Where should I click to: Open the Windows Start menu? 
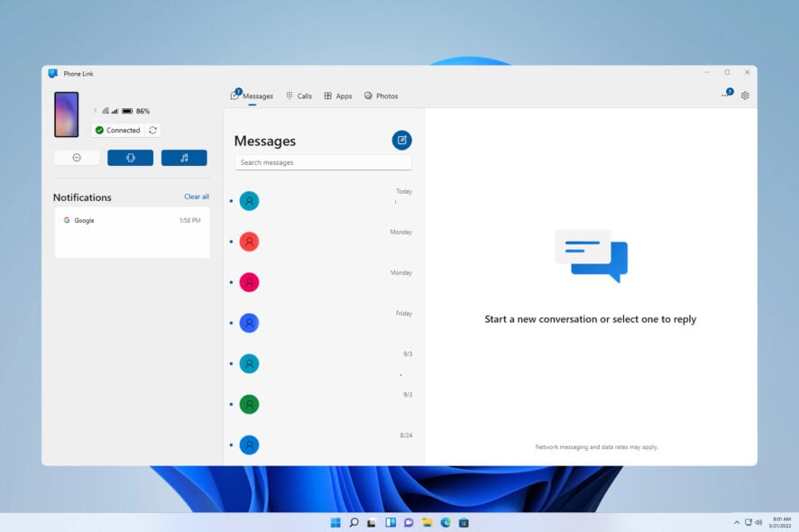[x=335, y=522]
